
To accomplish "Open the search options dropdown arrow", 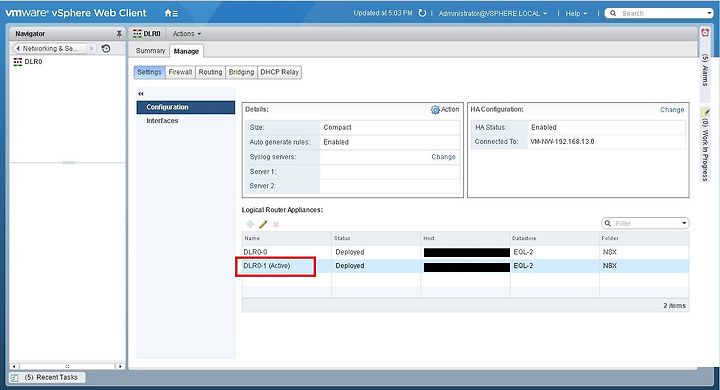I will point(709,13).
